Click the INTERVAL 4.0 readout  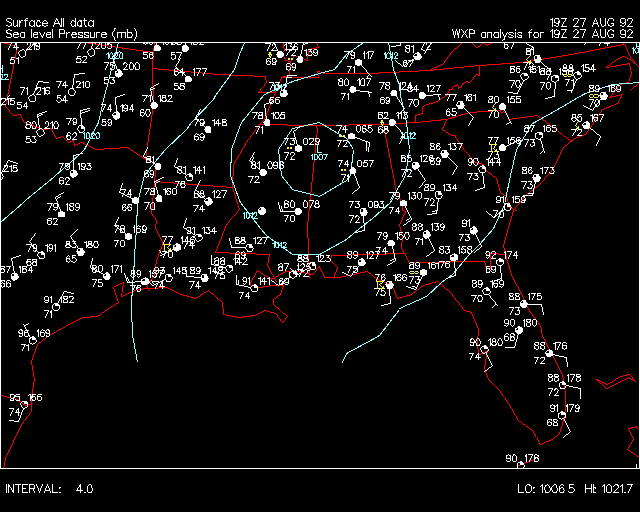tap(49, 489)
